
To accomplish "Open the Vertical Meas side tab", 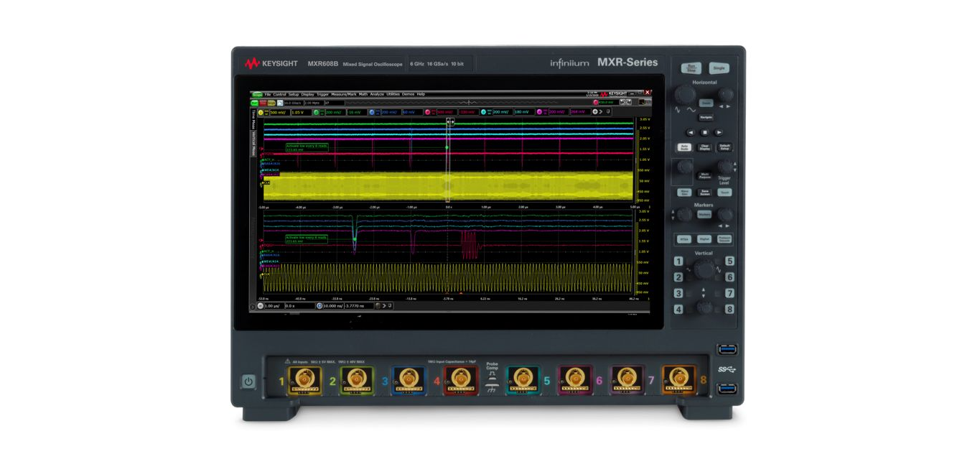I will (x=253, y=145).
